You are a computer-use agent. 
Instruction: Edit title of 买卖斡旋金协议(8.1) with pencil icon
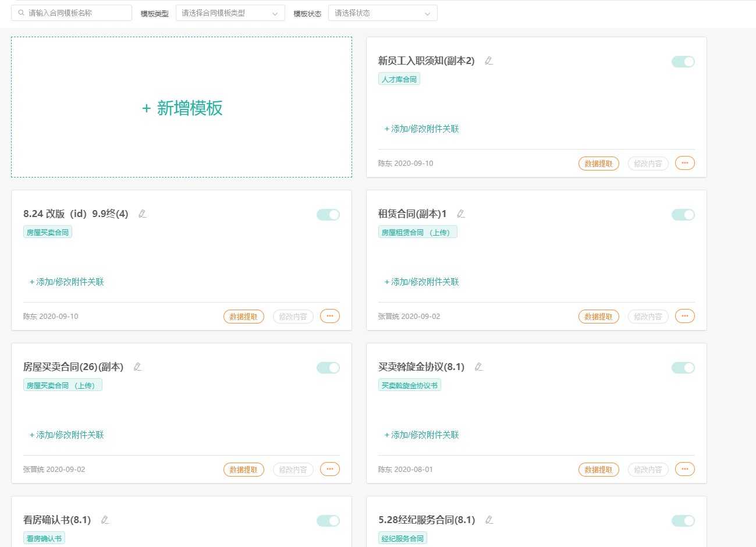point(478,367)
